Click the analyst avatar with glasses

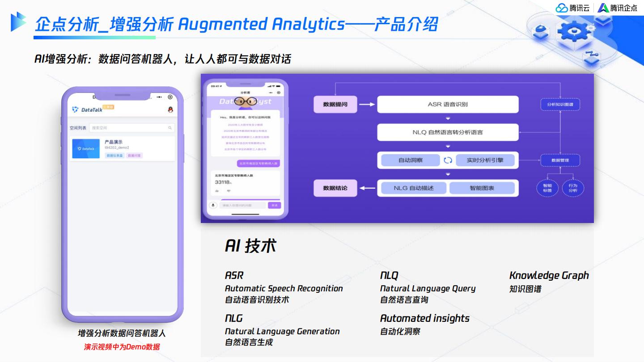(x=245, y=102)
